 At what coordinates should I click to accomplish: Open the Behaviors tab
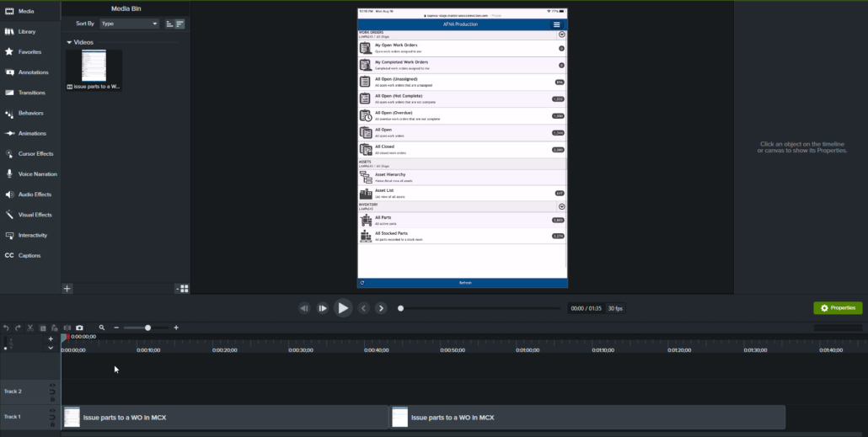pos(29,113)
